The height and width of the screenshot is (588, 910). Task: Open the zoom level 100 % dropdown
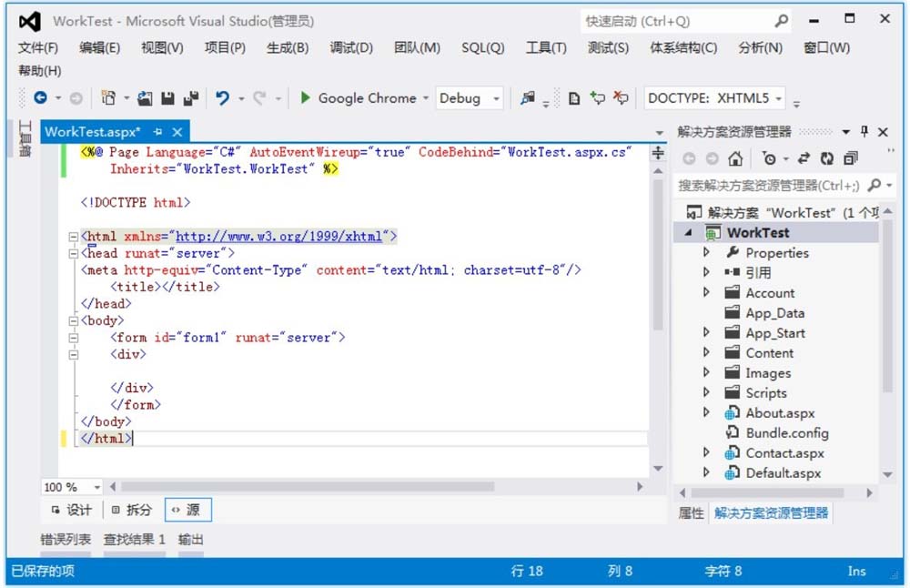pyautogui.click(x=96, y=487)
